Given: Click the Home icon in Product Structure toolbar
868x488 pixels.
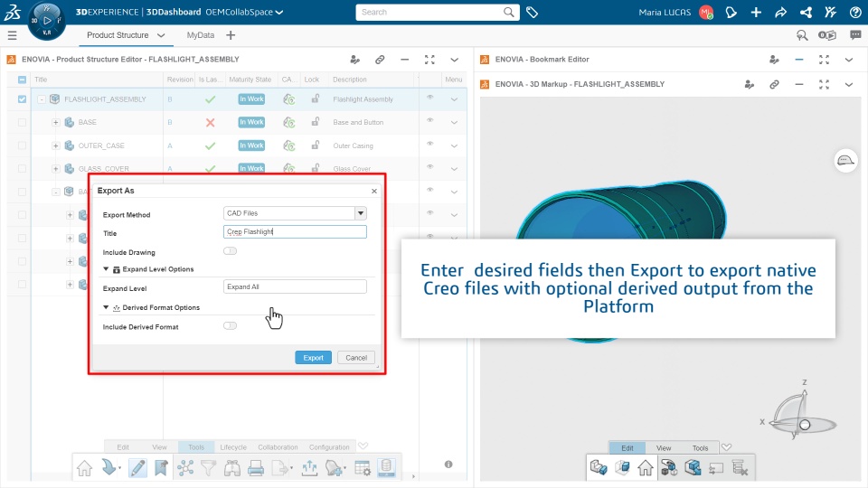Looking at the screenshot, I should click(85, 468).
